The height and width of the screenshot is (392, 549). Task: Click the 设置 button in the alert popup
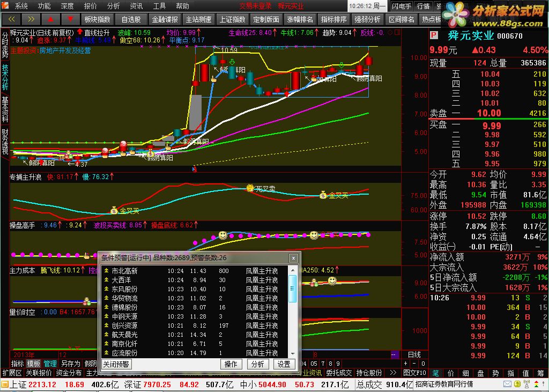pos(284,364)
